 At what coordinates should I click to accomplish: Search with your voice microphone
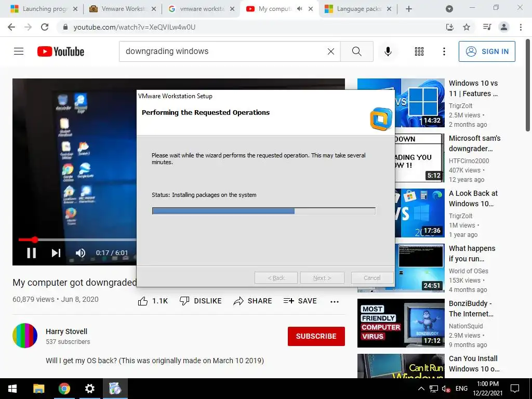pos(388,51)
